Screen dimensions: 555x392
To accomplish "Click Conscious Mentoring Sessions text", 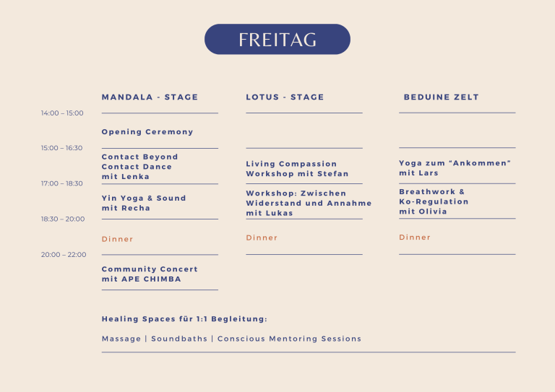I will click(289, 339).
